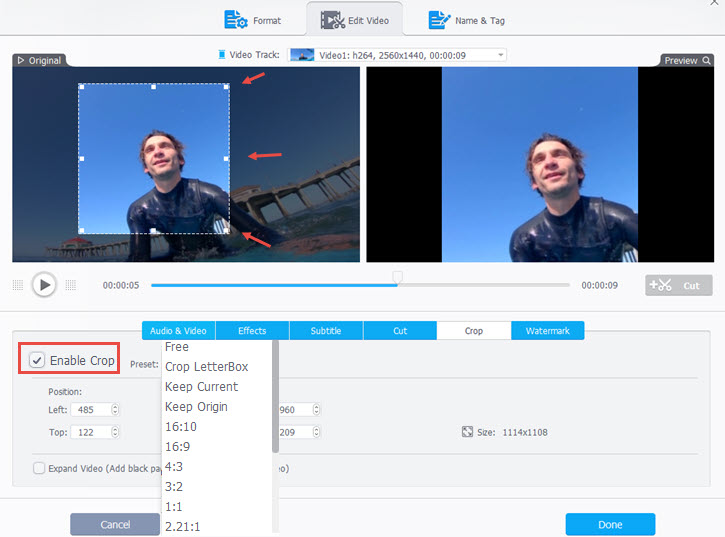Switch to the Cut tab
This screenshot has width=725, height=537.
(x=400, y=331)
